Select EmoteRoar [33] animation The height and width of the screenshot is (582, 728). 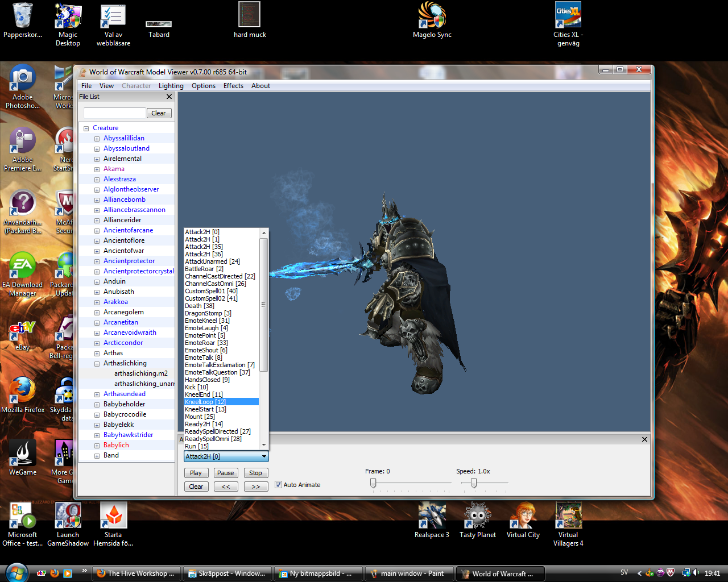pos(221,343)
